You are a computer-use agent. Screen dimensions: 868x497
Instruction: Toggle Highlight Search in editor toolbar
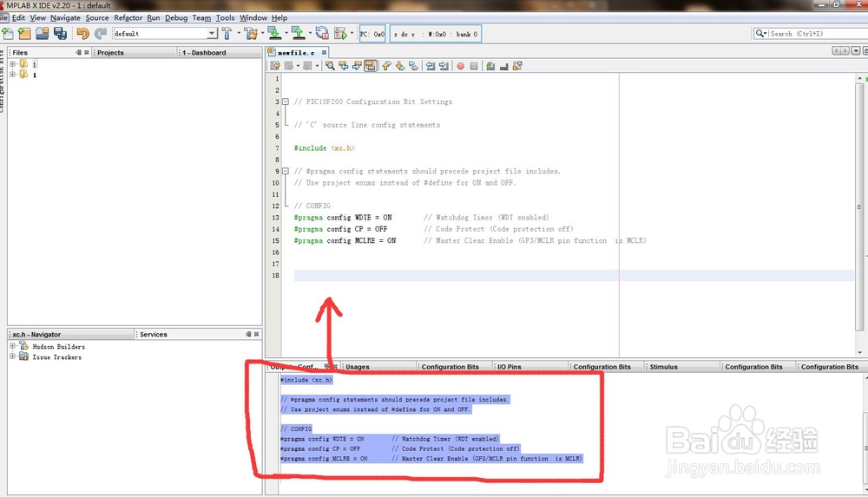[x=371, y=66]
